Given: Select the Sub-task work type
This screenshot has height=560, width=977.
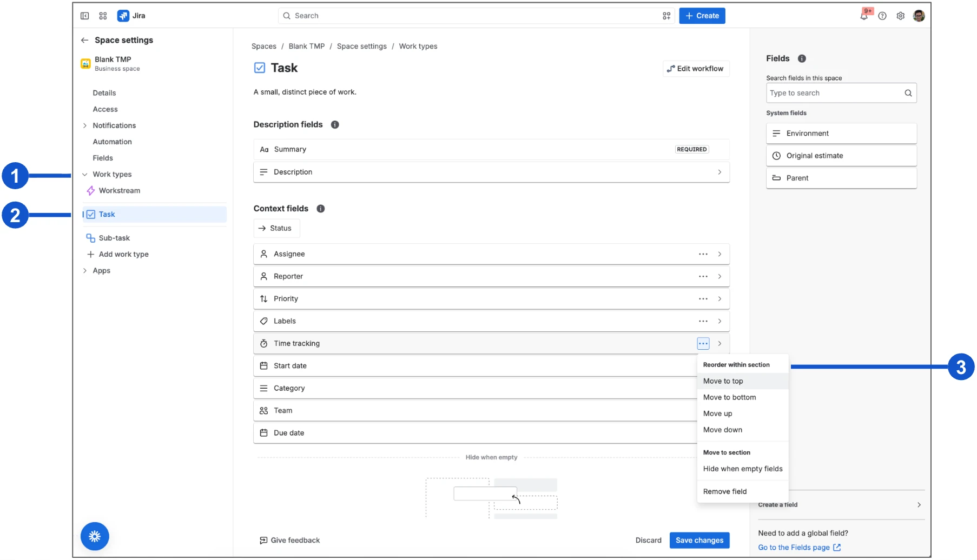Looking at the screenshot, I should [x=114, y=238].
